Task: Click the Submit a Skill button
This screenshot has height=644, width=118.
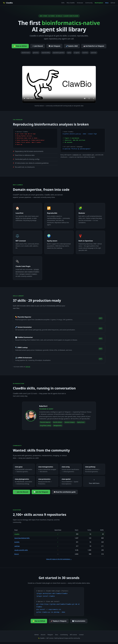Action: [x=72, y=46]
